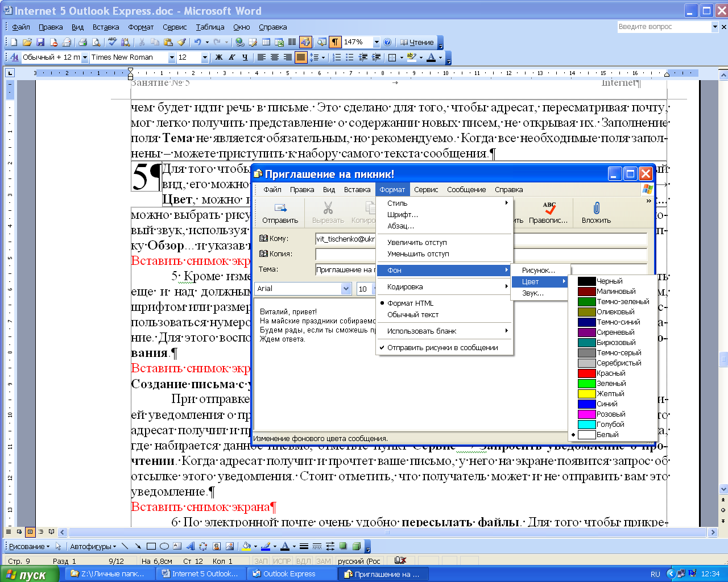Insert a table from the Word toolbar

coord(266,42)
